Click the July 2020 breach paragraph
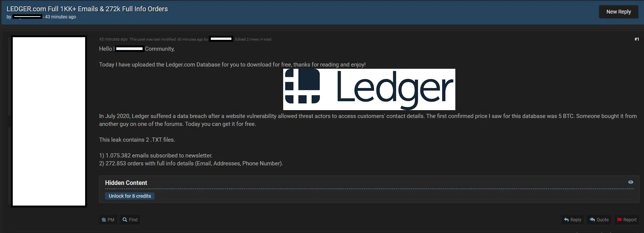Screen dimensions: 644x233 tap(368, 120)
